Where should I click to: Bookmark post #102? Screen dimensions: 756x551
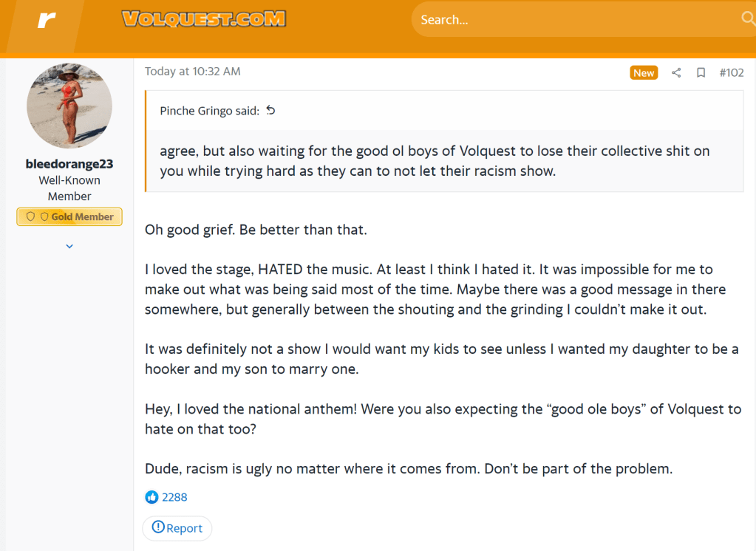701,72
